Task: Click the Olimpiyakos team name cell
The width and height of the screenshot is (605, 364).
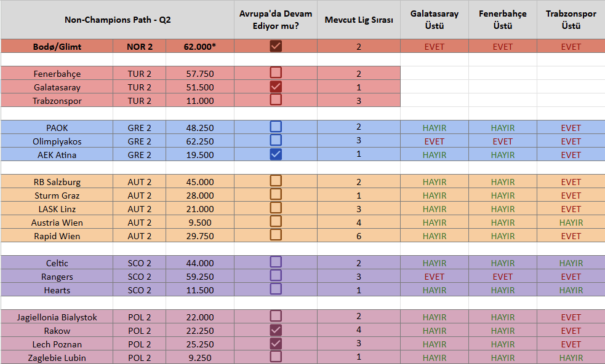Action: (57, 141)
